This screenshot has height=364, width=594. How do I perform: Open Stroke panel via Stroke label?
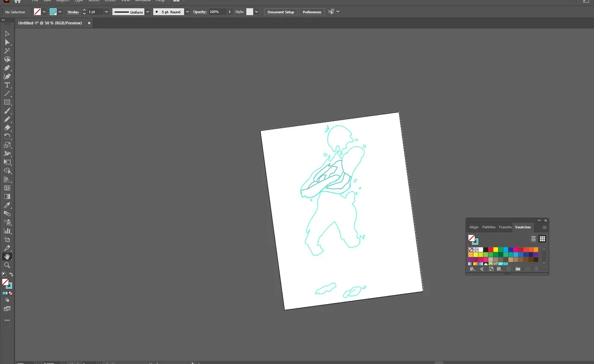coord(73,12)
